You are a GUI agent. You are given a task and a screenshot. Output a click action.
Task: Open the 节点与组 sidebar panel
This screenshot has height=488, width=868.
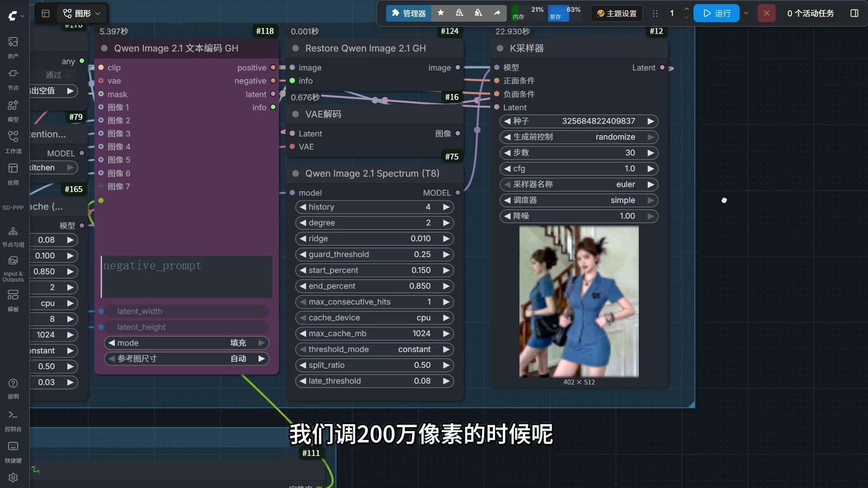pyautogui.click(x=13, y=236)
